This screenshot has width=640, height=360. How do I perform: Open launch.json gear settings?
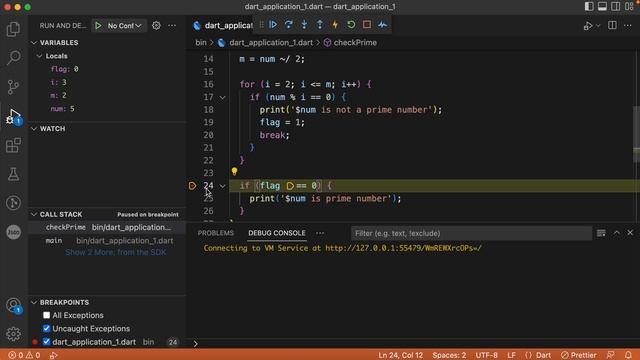pyautogui.click(x=156, y=26)
